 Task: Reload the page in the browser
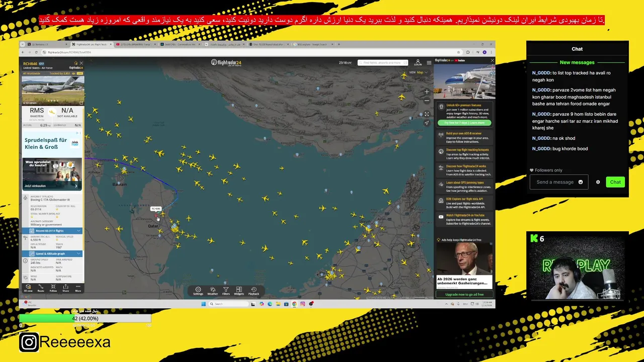pos(36,52)
